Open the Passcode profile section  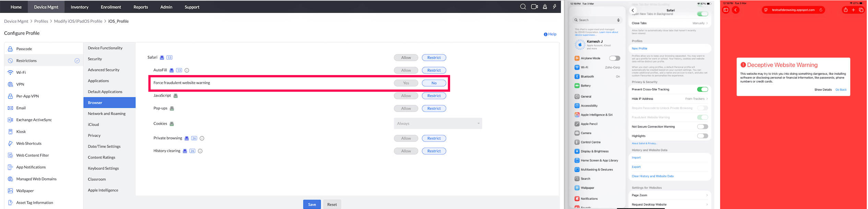(44, 49)
